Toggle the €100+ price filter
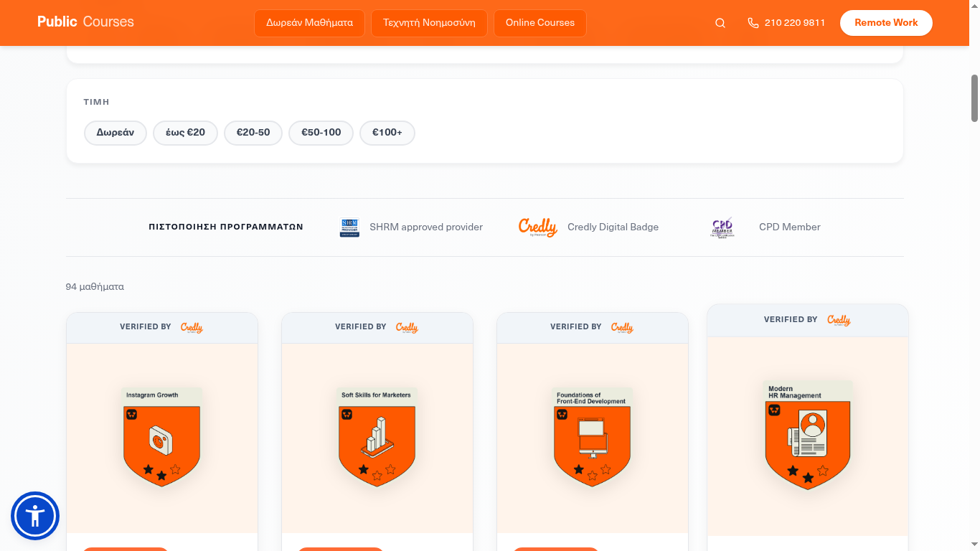Viewport: 980px width, 551px height. tap(387, 133)
